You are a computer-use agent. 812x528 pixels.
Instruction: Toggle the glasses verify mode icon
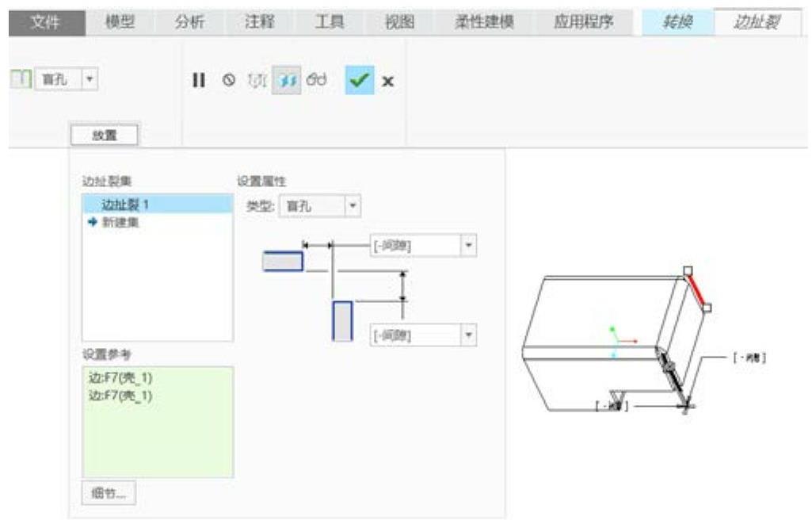pos(315,80)
